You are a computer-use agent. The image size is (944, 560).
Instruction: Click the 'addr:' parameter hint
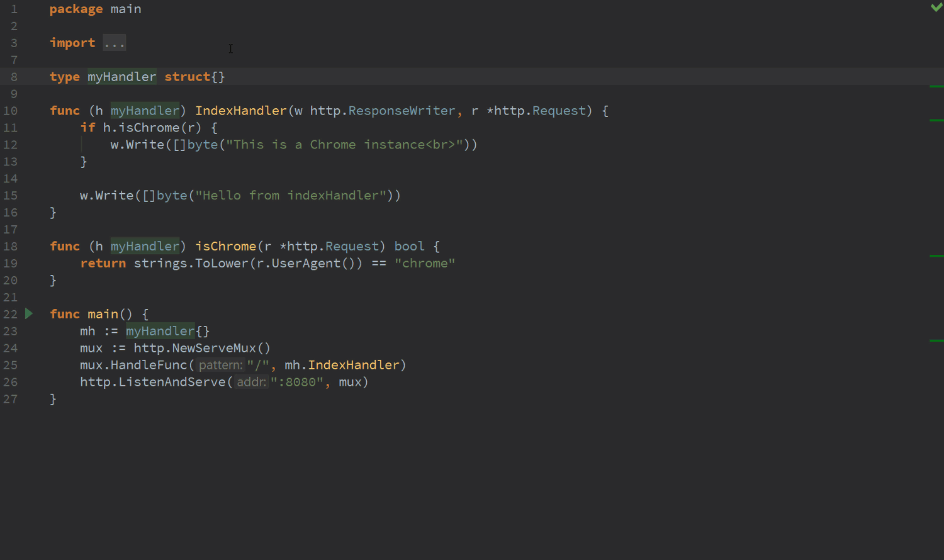coord(251,382)
